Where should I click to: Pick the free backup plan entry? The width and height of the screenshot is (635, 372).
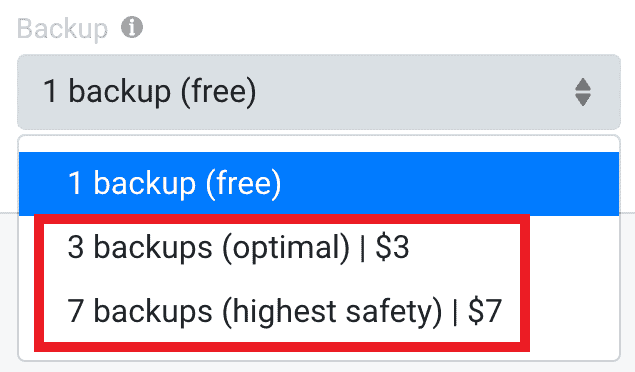point(319,184)
